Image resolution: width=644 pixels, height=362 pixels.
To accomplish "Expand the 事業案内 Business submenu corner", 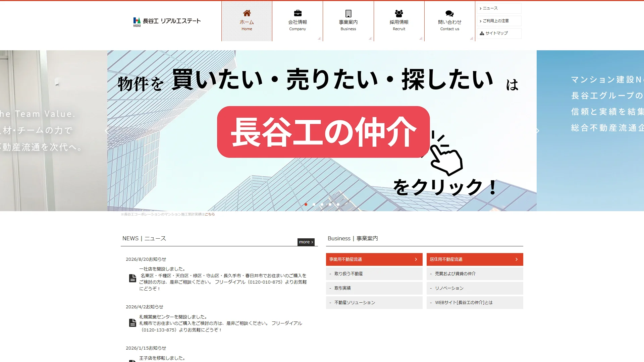I will pos(370,39).
